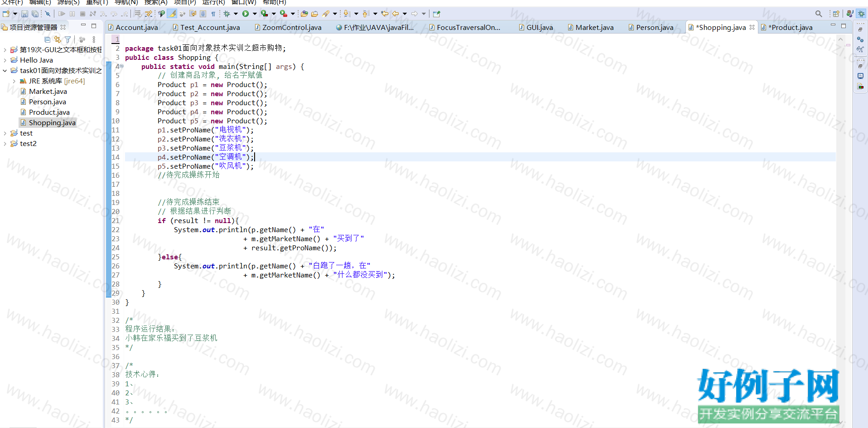
Task: Expand the 第19次-GUI project node
Action: (x=5, y=49)
